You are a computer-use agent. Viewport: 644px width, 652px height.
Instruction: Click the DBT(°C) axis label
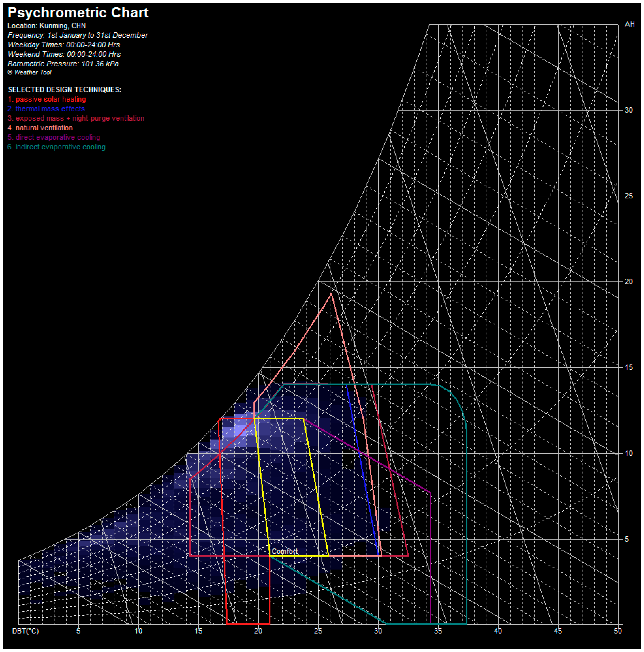[26, 631]
